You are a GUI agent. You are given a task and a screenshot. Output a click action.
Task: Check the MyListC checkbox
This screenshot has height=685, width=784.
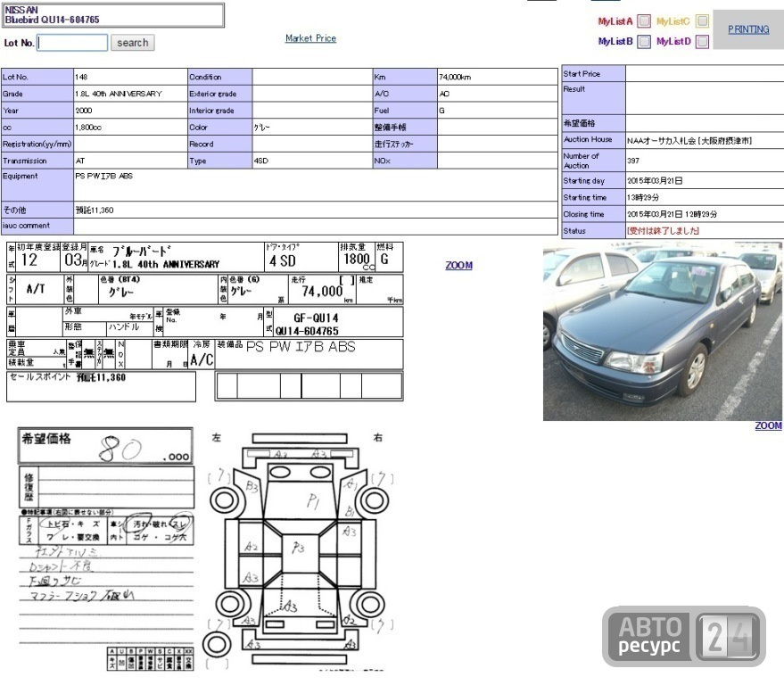pyautogui.click(x=703, y=21)
